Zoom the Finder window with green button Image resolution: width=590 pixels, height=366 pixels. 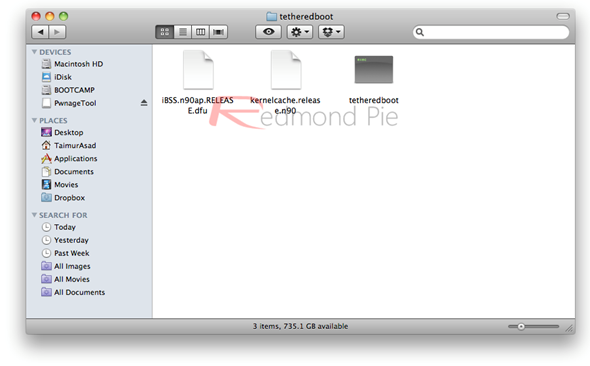click(64, 16)
